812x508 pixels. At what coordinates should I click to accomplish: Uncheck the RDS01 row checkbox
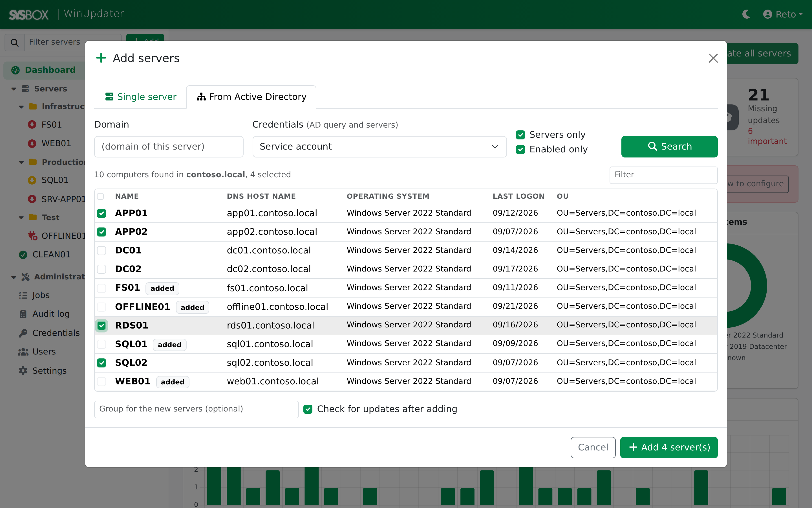click(x=101, y=326)
